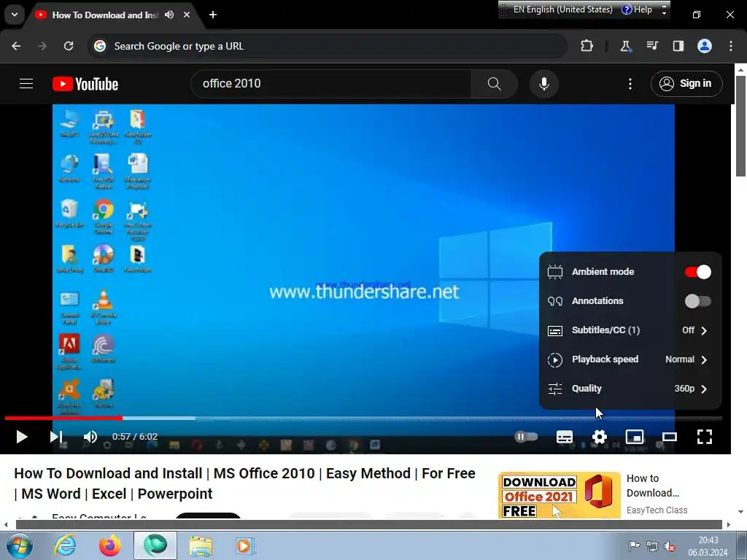Click the vertical page scrollbar
Viewport: 747px width, 560px height.
tap(741, 125)
